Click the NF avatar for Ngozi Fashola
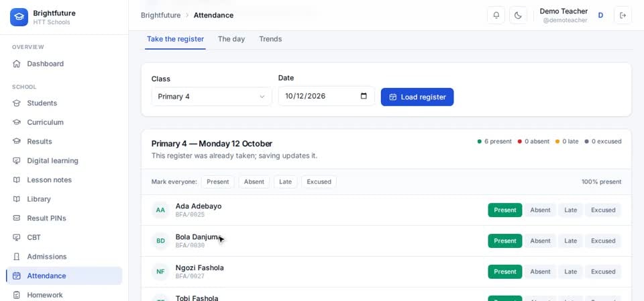The height and width of the screenshot is (301, 644). tap(160, 272)
